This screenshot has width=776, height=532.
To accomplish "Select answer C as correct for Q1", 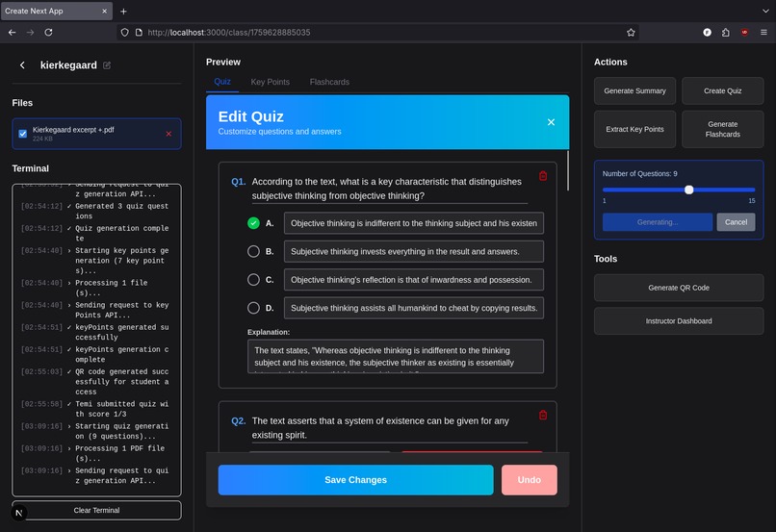I will click(x=253, y=280).
